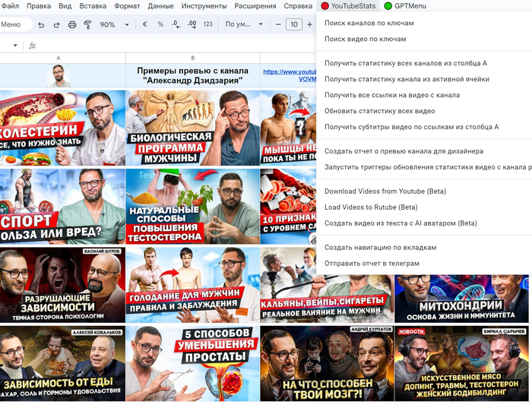This screenshot has height=405, width=532.
Task: Open the GPTMenu menu
Action: tap(405, 6)
